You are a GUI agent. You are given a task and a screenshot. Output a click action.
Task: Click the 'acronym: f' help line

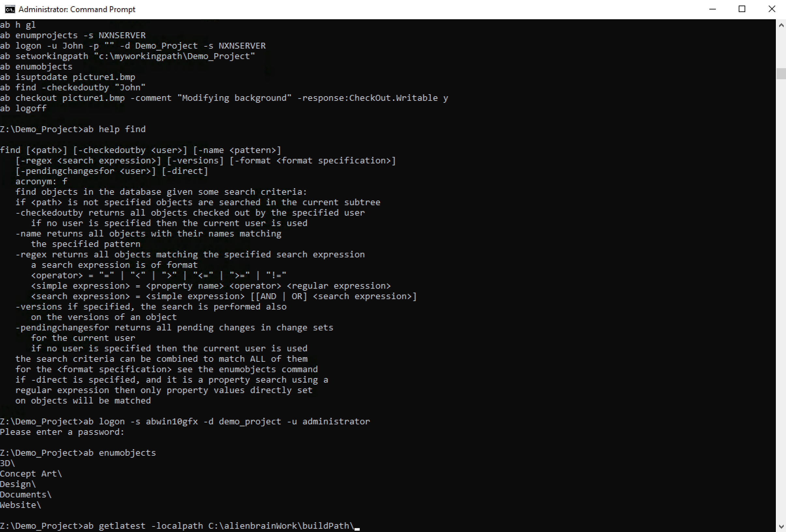click(x=41, y=181)
